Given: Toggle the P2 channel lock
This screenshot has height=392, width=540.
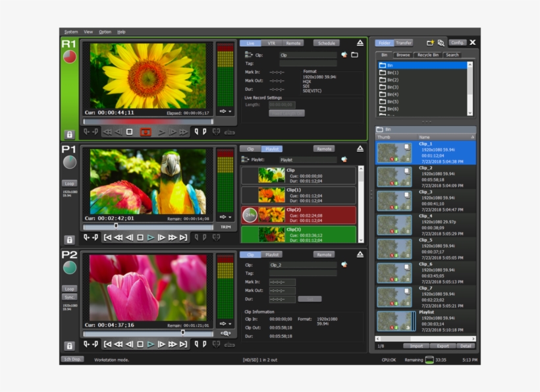Looking at the screenshot, I should point(69,345).
